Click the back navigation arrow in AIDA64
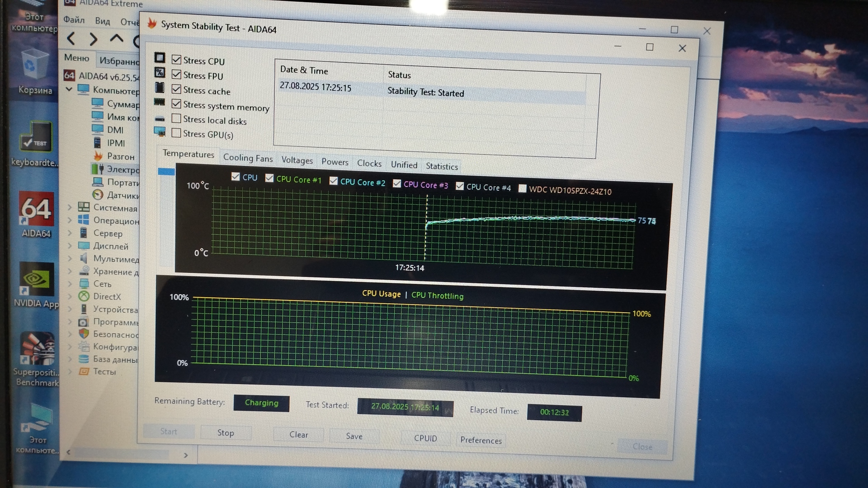868x488 pixels. click(71, 39)
